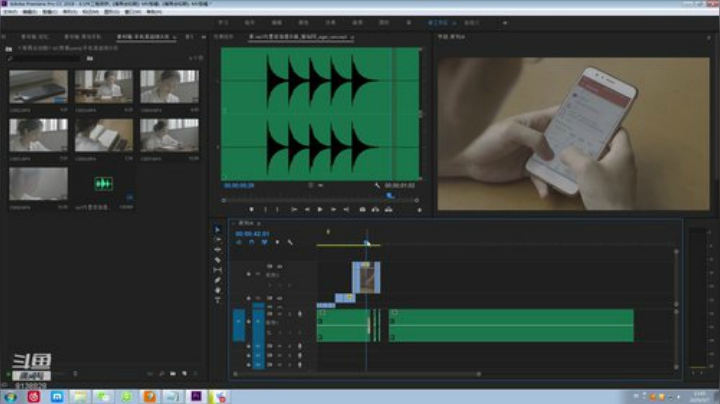Image resolution: width=720 pixels, height=404 pixels.
Task: Open active Project bin tab menu
Action: 174,37
